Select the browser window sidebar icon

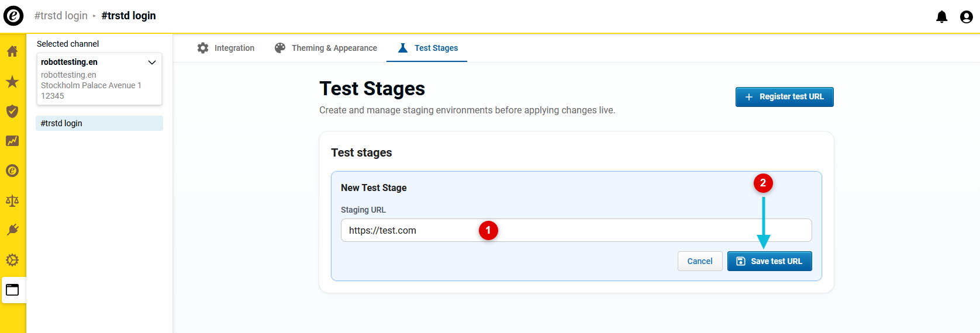pos(12,290)
